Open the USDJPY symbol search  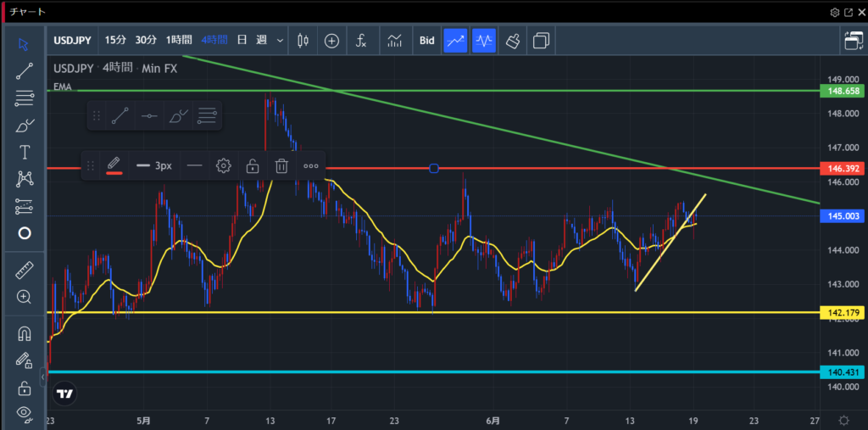pos(73,40)
